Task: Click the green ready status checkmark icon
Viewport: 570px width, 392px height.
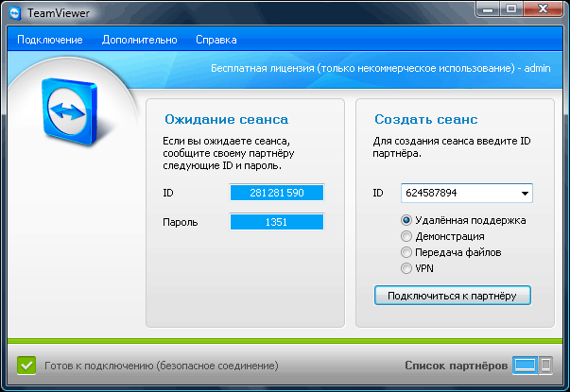Action: (x=26, y=366)
